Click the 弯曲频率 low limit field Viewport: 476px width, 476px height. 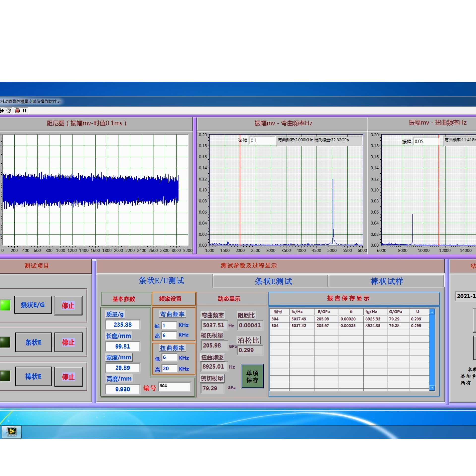click(x=169, y=325)
